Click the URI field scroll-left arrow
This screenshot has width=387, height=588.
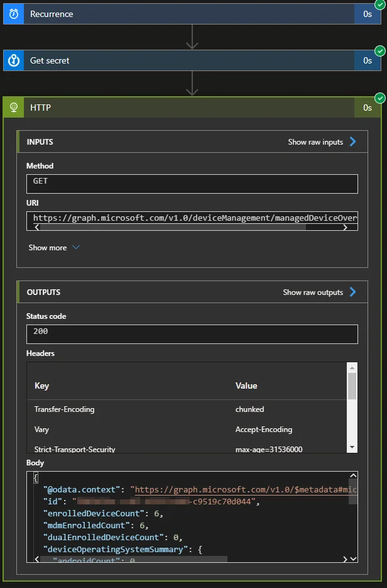(36, 227)
